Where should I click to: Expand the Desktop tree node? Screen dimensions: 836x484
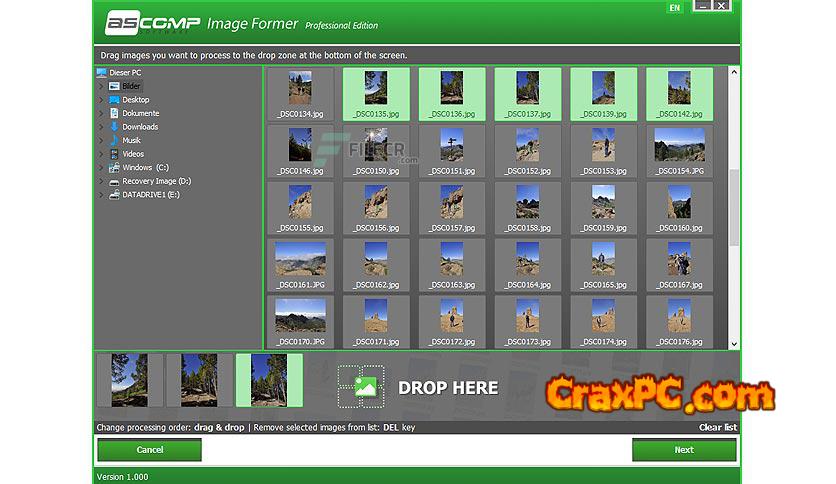101,100
